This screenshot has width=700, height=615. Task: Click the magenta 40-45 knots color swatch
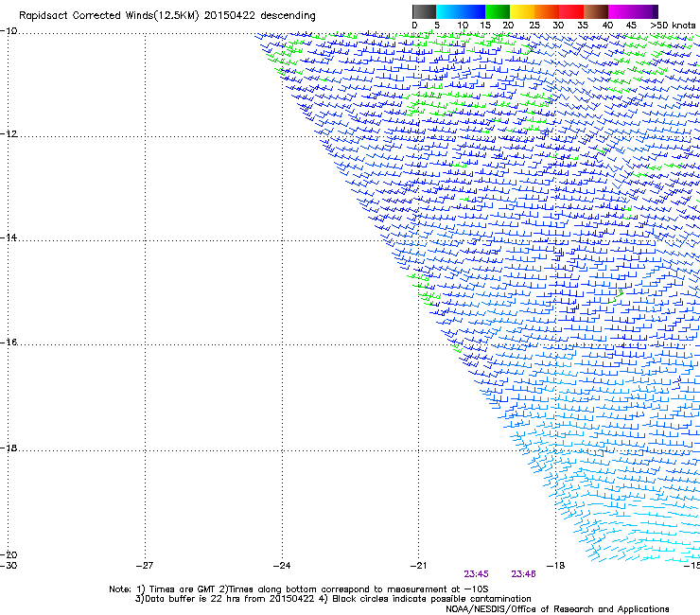coord(621,11)
